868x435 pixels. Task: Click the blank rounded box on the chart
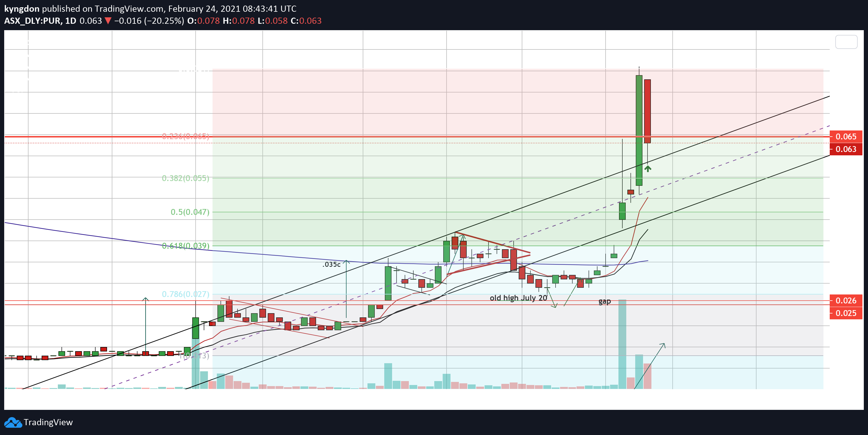tap(846, 42)
